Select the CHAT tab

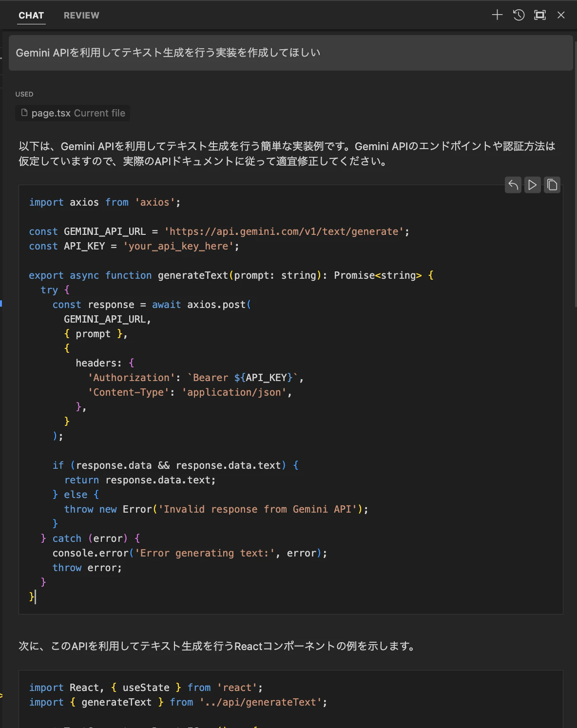(31, 15)
